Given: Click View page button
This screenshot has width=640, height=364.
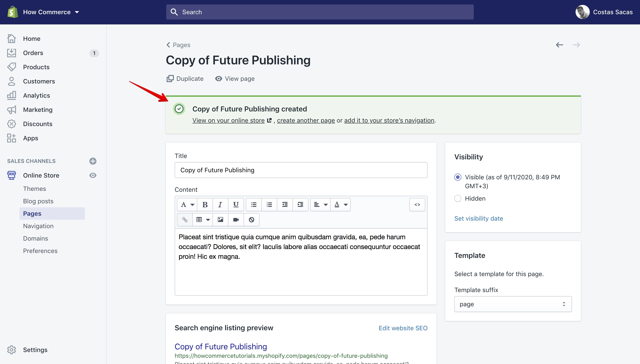Looking at the screenshot, I should pyautogui.click(x=235, y=79).
